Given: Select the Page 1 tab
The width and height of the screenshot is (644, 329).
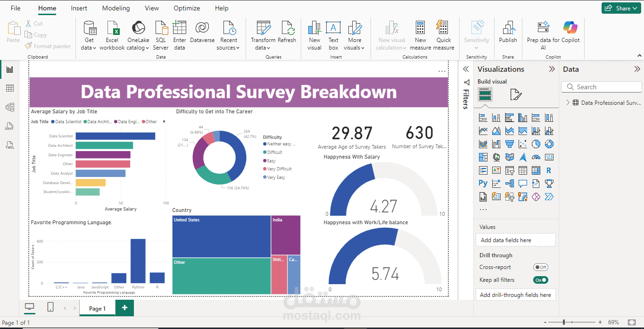Looking at the screenshot, I should [97, 308].
